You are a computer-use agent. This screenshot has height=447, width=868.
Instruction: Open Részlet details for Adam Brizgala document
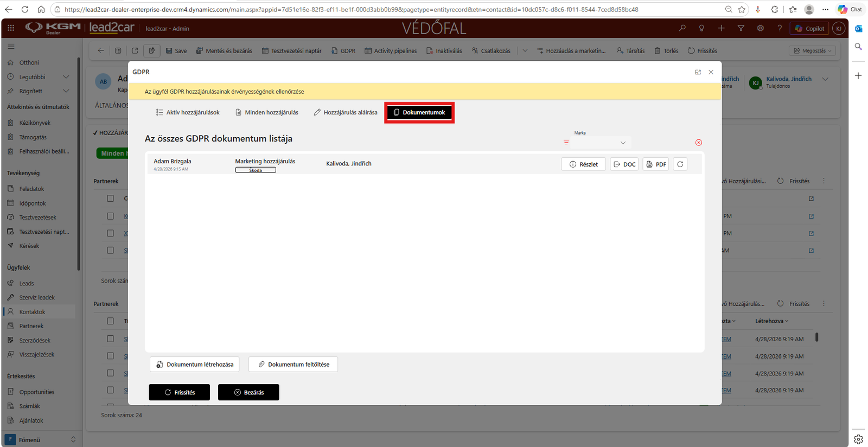click(x=583, y=164)
